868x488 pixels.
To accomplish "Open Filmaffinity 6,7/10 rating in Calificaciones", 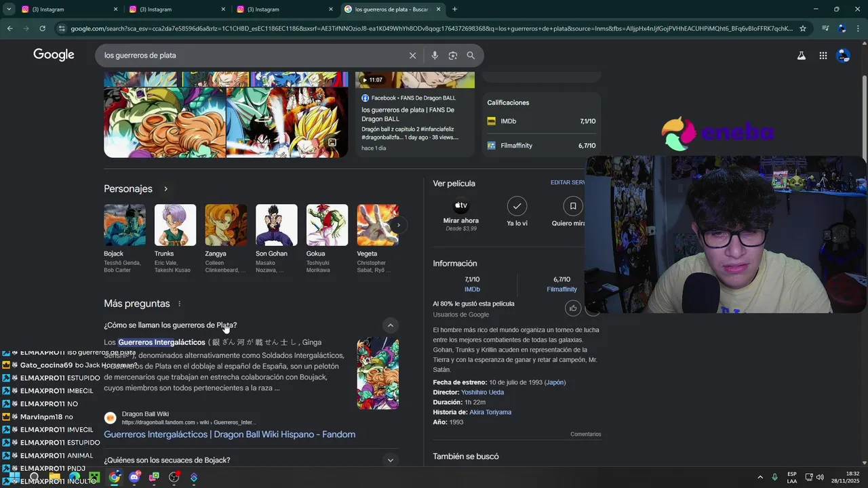I will coord(541,146).
